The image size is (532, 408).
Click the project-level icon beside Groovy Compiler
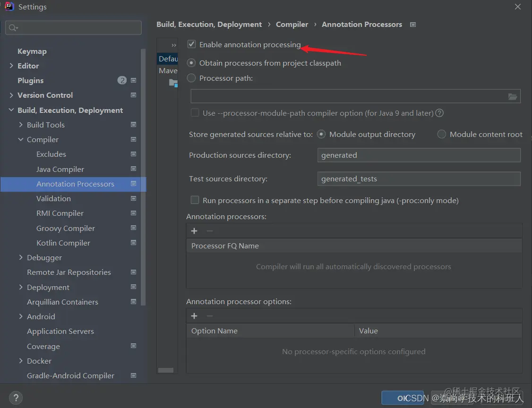(x=133, y=228)
